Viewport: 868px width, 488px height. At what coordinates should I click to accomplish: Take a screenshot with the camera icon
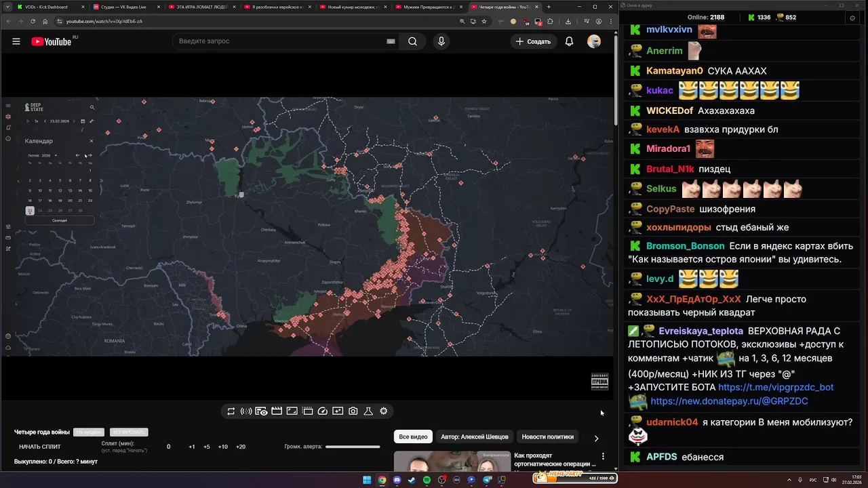353,411
